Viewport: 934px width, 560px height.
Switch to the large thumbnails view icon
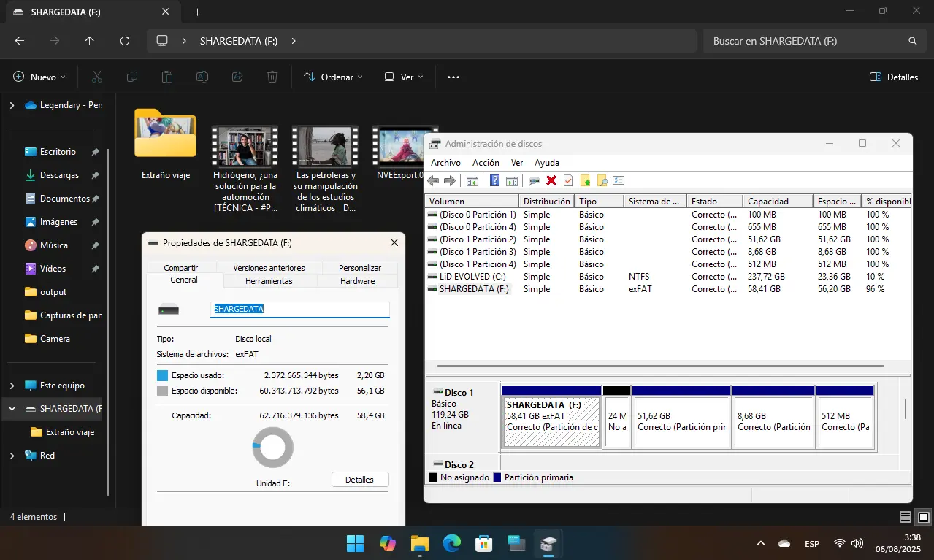[923, 517]
